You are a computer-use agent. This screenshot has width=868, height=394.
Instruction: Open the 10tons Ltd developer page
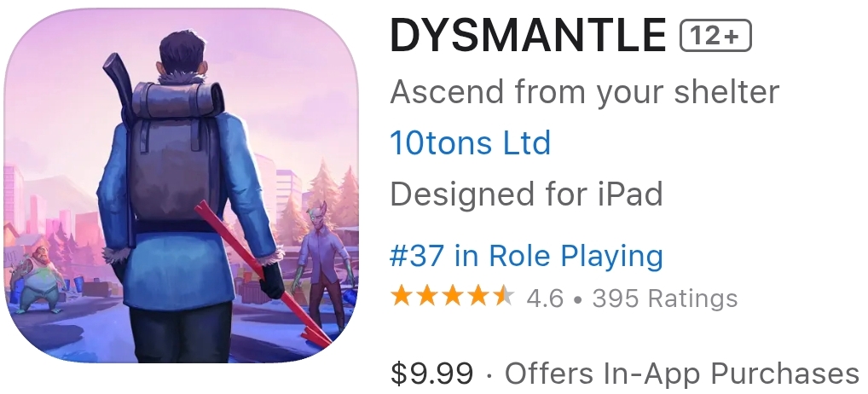(470, 142)
